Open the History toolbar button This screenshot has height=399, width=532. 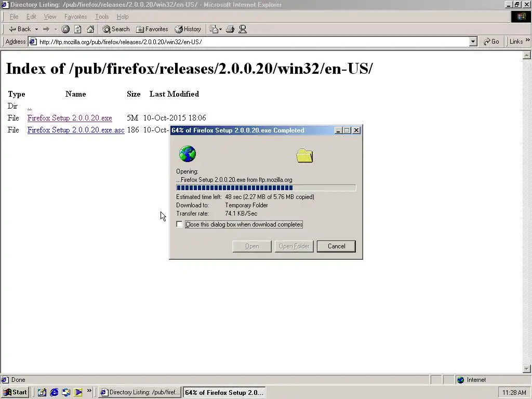coord(188,29)
